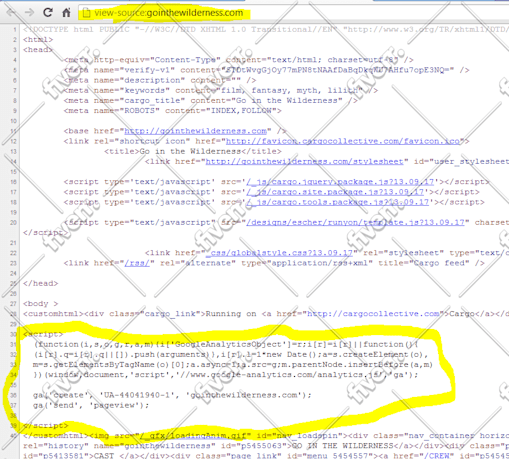Click the m=s.getElementsByTagName(o)[0] line
Image resolution: width=509 pixels, height=459 pixels.
pos(233,365)
